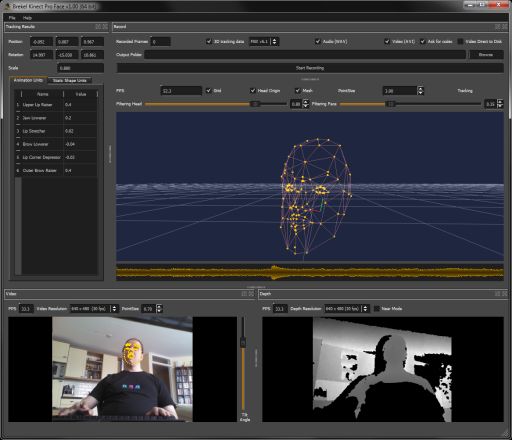Click the Output Folder path field
Image resolution: width=512 pixels, height=440 pixels.
(x=305, y=55)
